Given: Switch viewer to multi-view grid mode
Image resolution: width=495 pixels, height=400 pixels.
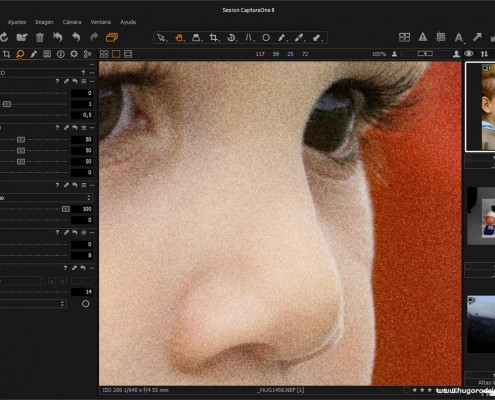Looking at the screenshot, I should [x=104, y=54].
